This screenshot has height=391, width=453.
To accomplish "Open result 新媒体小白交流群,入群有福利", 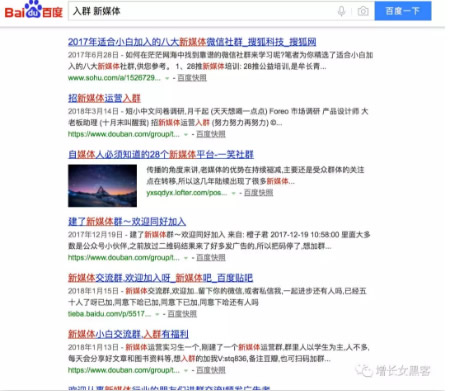I will coord(128,334).
